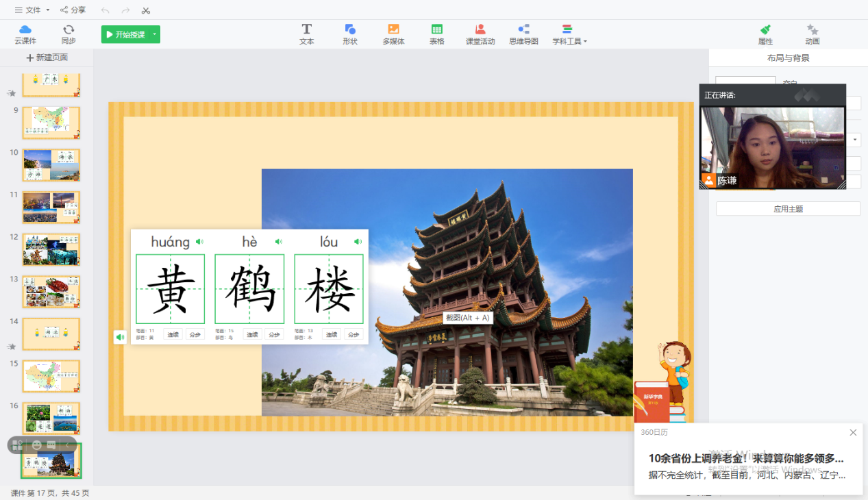This screenshot has height=500, width=868.
Task: Click the 应用主题 apply theme button
Action: (788, 209)
